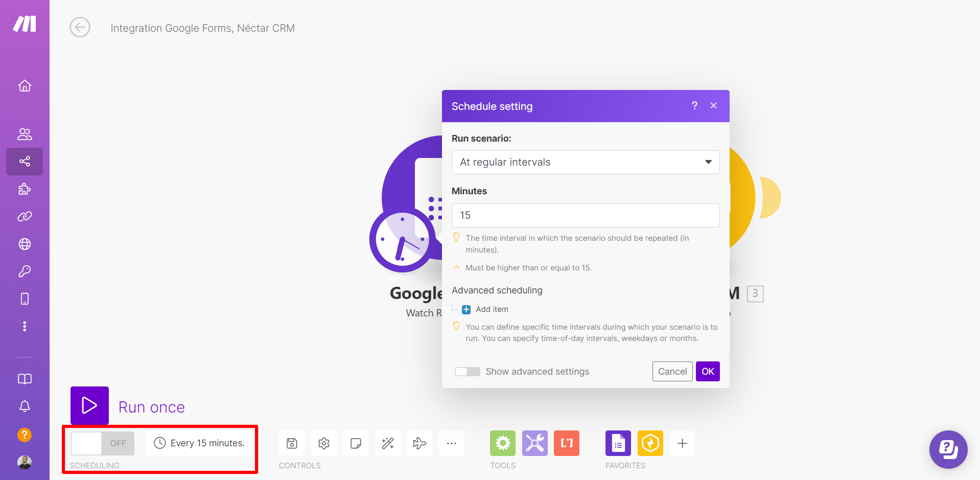Open the support chat bubble

pyautogui.click(x=948, y=450)
